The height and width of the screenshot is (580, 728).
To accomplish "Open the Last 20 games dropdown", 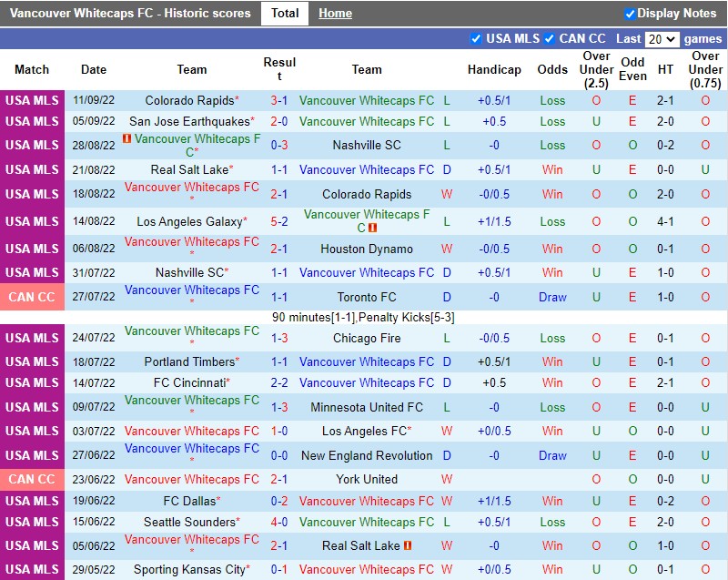I will click(x=662, y=39).
